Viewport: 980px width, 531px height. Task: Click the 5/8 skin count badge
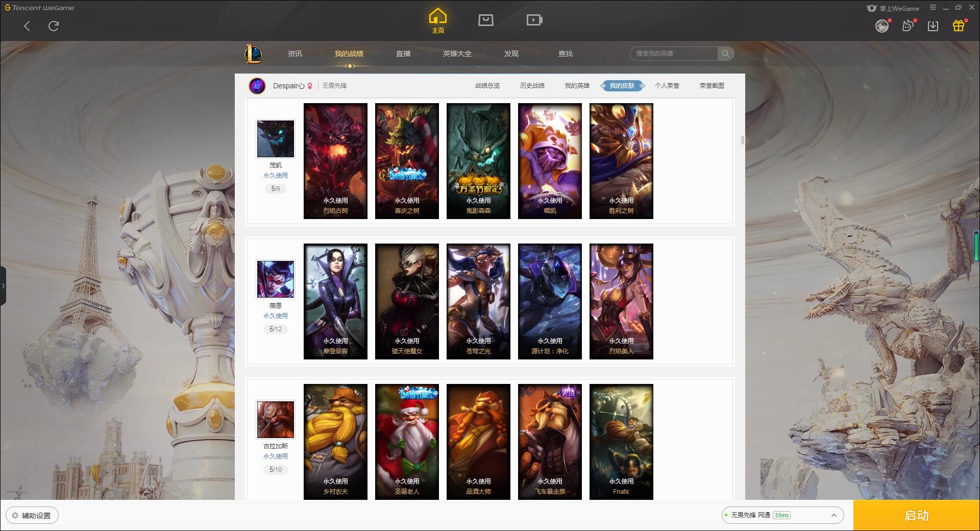[276, 189]
